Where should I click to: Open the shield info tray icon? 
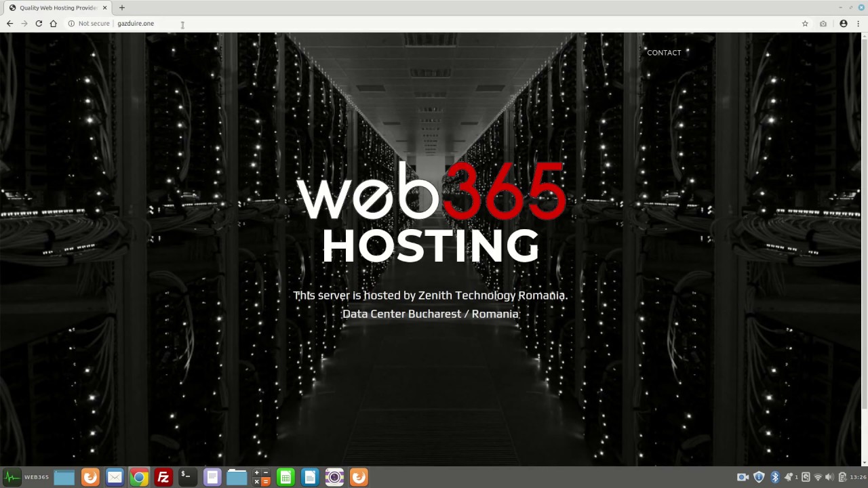(759, 477)
